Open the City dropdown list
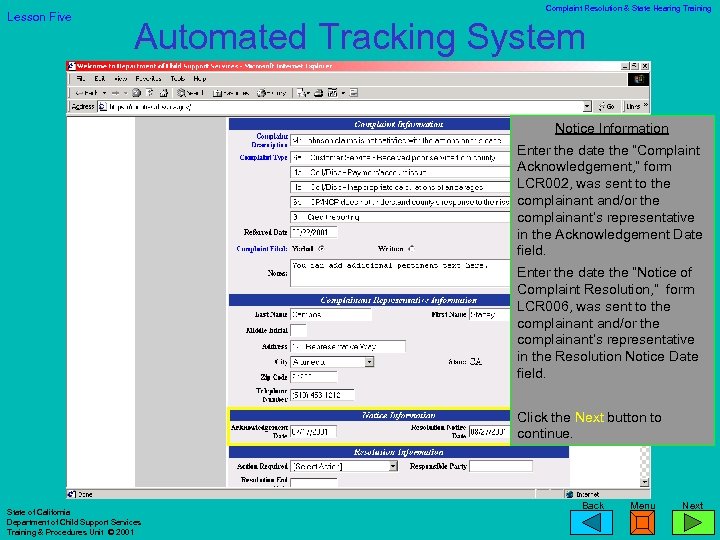 (369, 362)
